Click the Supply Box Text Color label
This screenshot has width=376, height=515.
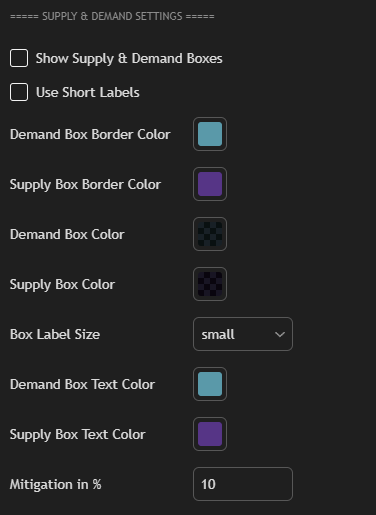[78, 435]
